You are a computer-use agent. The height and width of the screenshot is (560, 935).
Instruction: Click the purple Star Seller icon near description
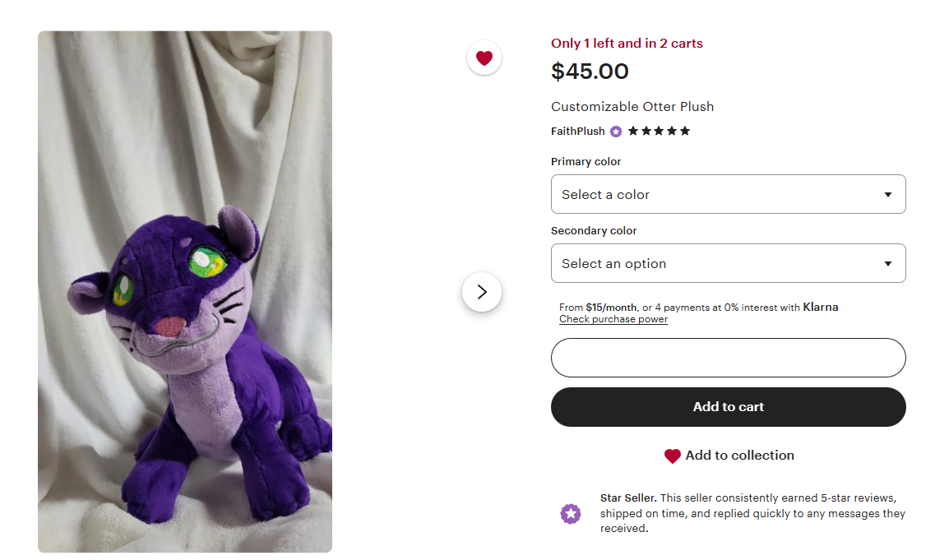click(x=571, y=514)
